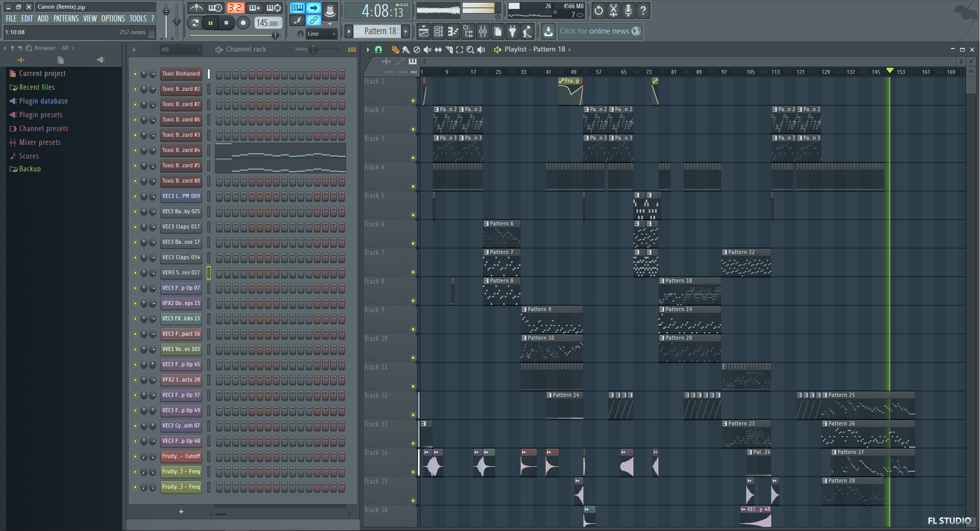Open the Mixer toolbar icon
The width and height of the screenshot is (980, 531).
point(483,32)
